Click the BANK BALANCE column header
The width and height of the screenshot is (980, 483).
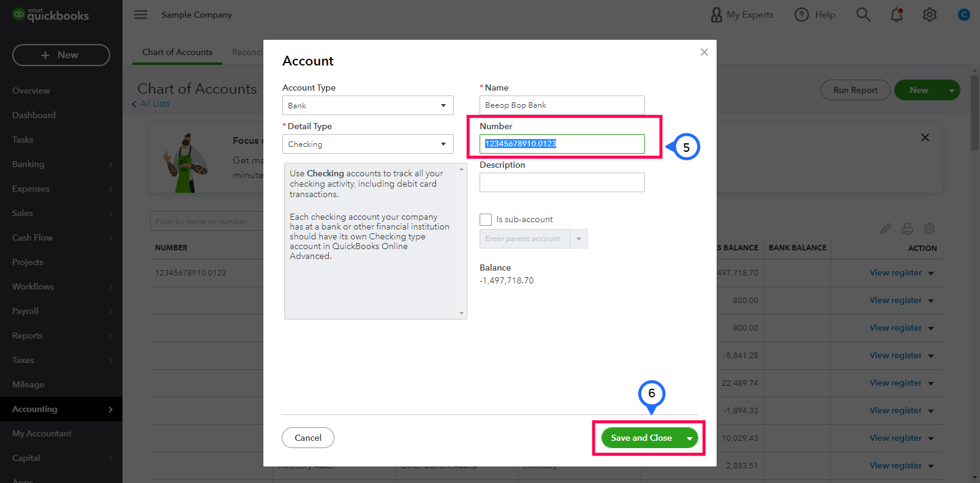click(x=797, y=248)
